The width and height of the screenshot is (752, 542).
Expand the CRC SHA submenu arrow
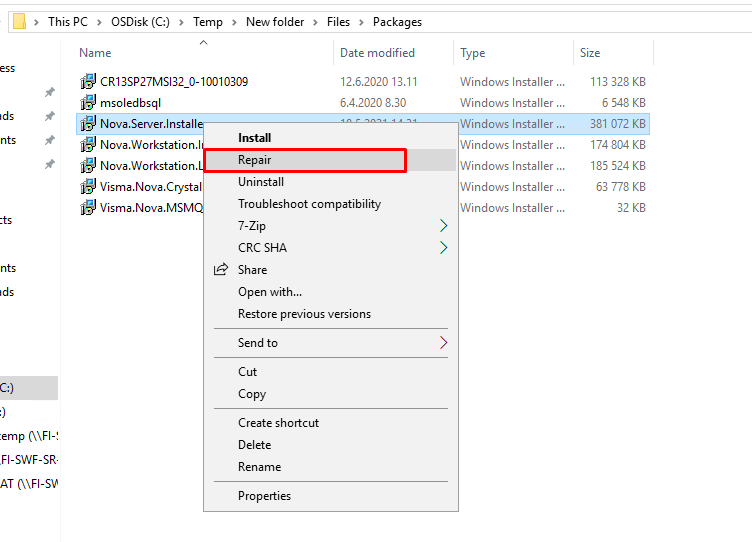444,248
